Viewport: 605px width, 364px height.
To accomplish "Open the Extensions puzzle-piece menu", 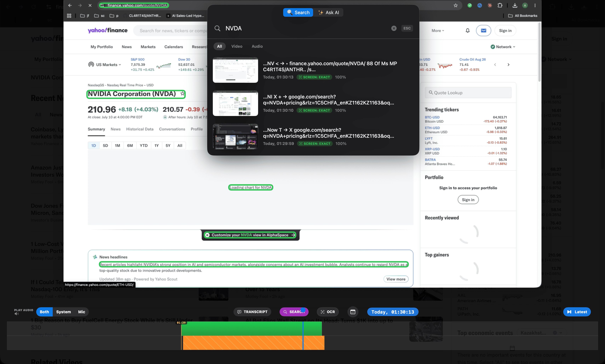I will [500, 5].
